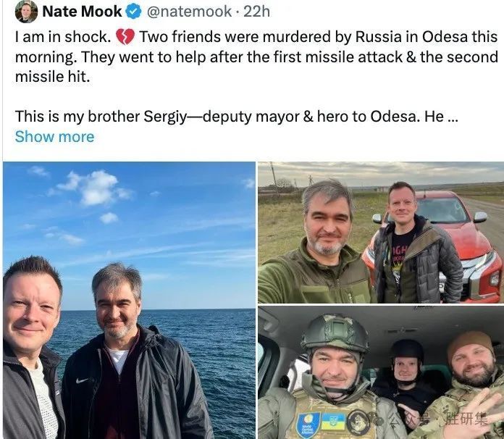Click the paragraph about brother Sergiy

pyautogui.click(x=232, y=117)
